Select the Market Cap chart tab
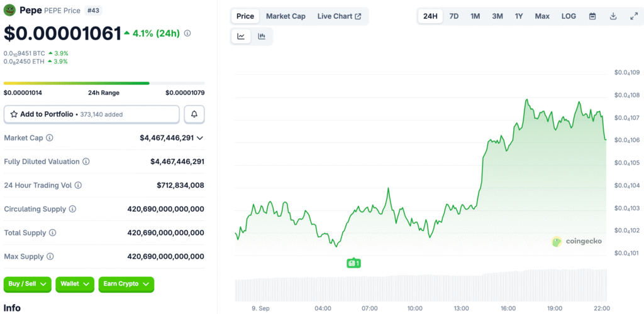Image resolution: width=644 pixels, height=314 pixels. [286, 16]
